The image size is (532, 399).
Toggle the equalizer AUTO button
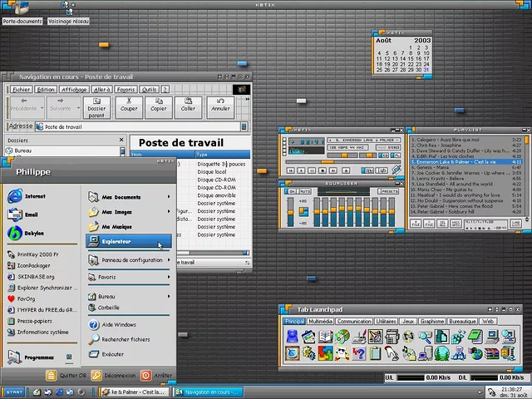pyautogui.click(x=303, y=191)
